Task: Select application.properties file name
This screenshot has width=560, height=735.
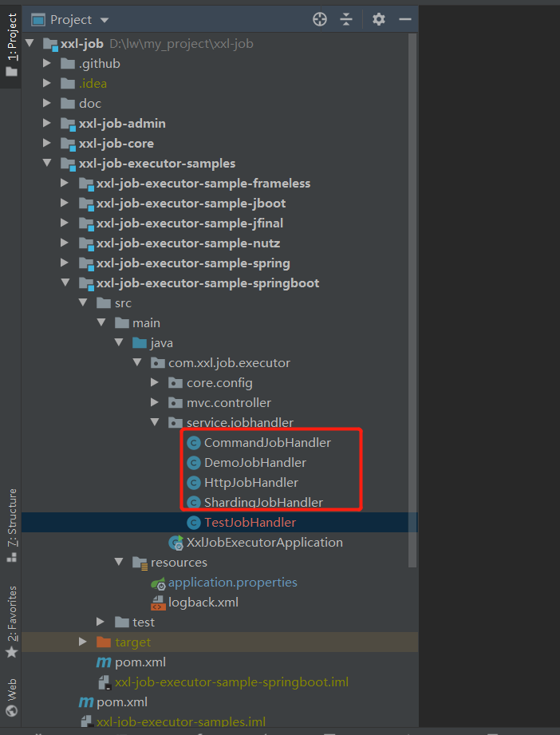Action: point(233,583)
